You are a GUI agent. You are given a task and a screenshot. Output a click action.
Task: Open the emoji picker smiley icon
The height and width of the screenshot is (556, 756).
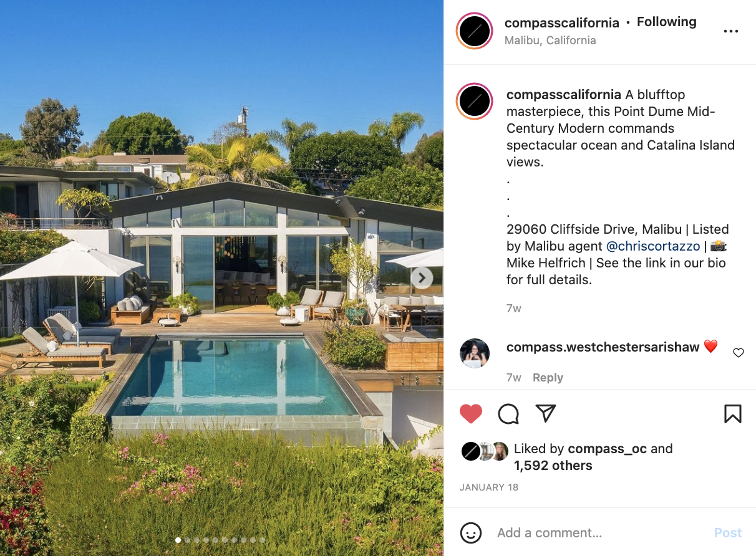(x=471, y=533)
